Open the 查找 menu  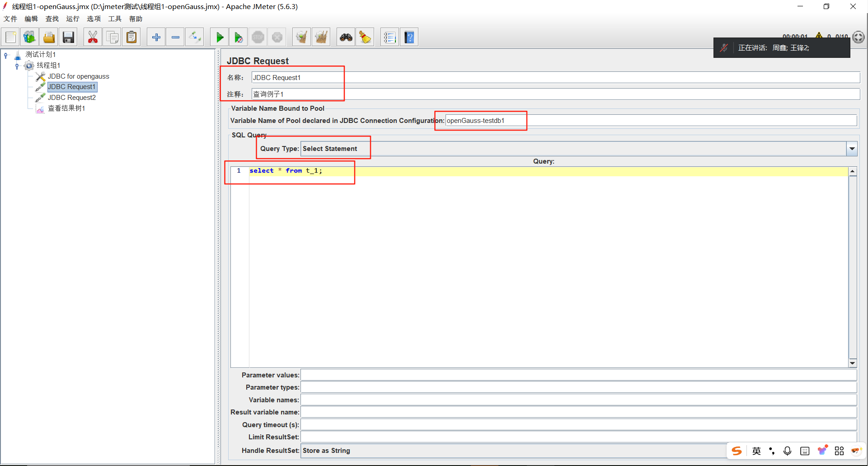pyautogui.click(x=52, y=19)
